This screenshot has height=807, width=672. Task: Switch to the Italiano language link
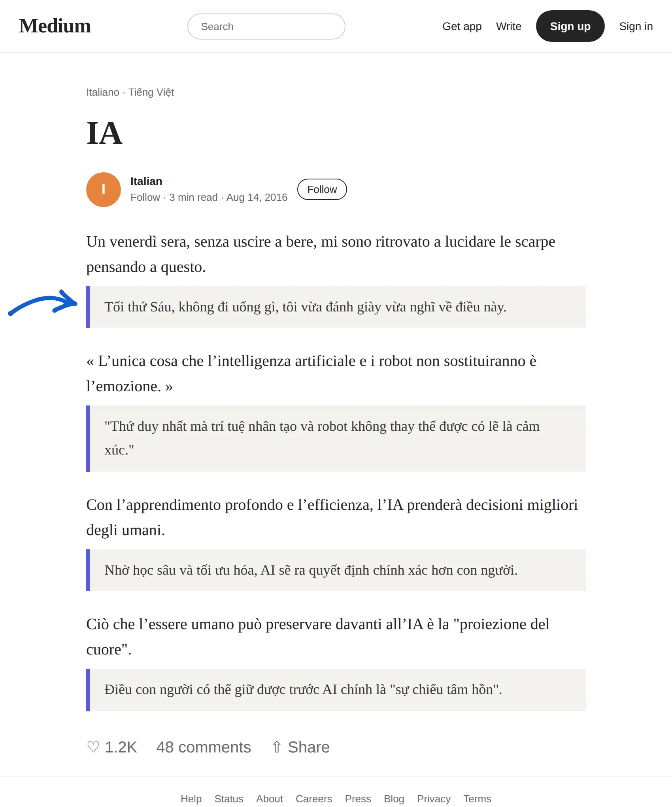coord(103,92)
